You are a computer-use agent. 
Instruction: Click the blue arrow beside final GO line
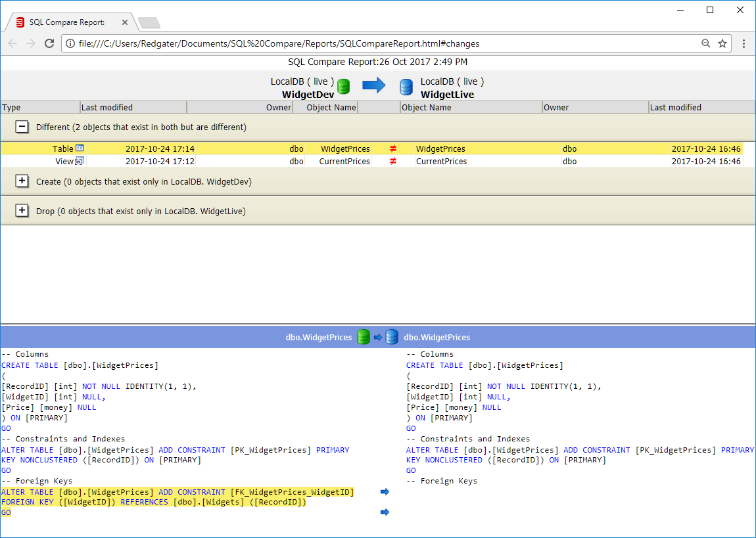tap(385, 512)
